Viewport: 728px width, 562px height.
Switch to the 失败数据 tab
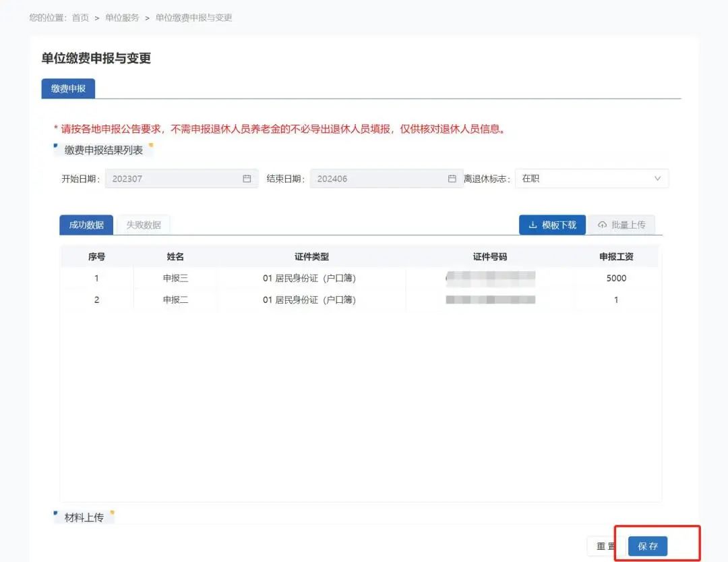[x=144, y=225]
